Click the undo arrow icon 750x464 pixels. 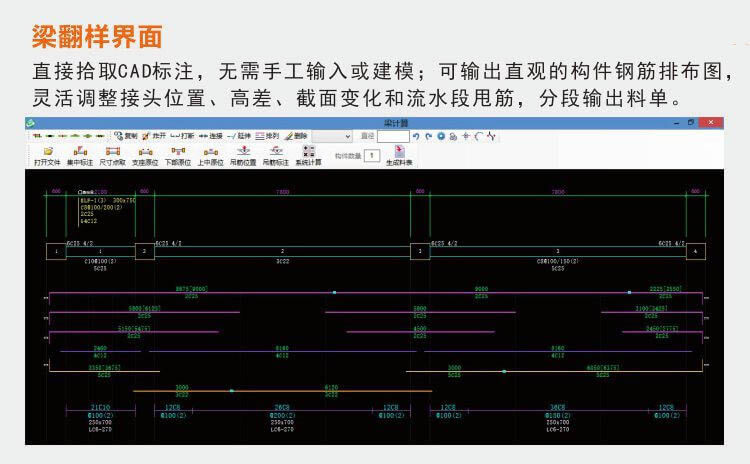point(416,135)
